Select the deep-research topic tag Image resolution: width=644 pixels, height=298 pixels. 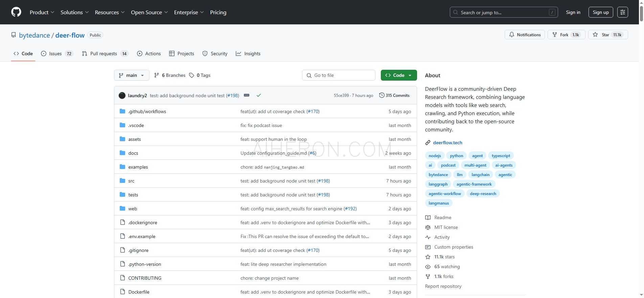[x=483, y=194]
